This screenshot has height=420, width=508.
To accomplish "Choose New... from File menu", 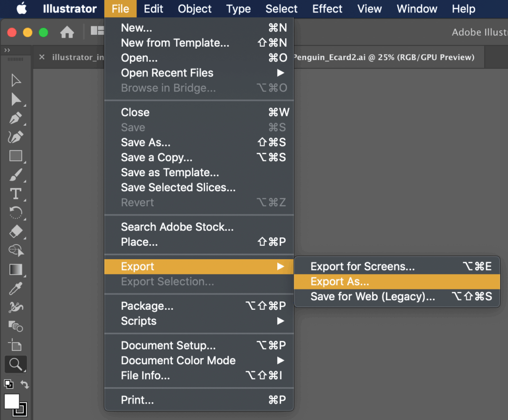I will (x=199, y=28).
